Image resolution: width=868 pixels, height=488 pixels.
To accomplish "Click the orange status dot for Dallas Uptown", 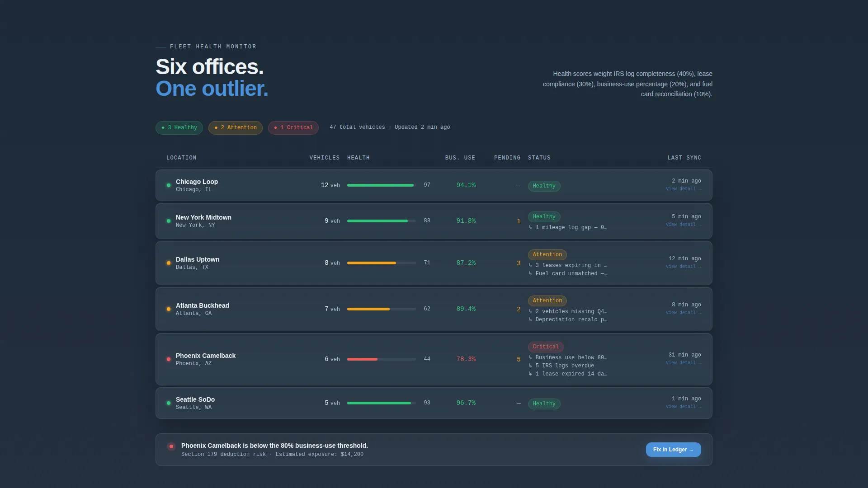I will 169,263.
